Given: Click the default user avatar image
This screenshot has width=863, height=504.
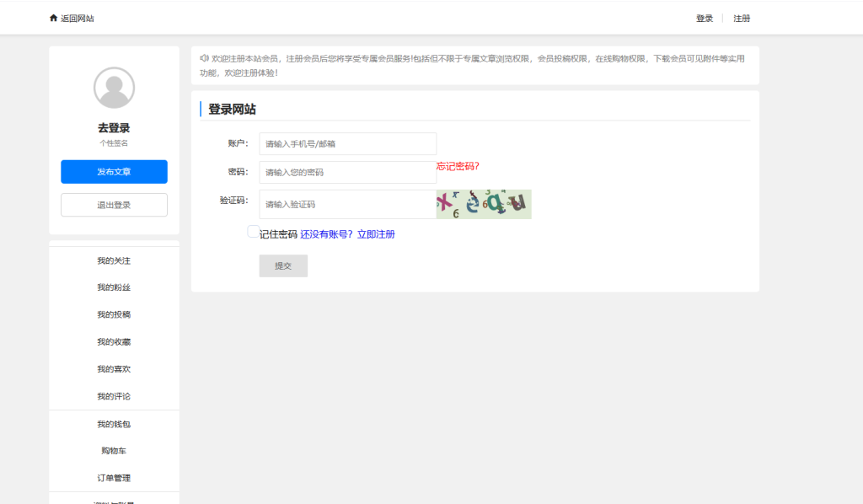Looking at the screenshot, I should [114, 88].
